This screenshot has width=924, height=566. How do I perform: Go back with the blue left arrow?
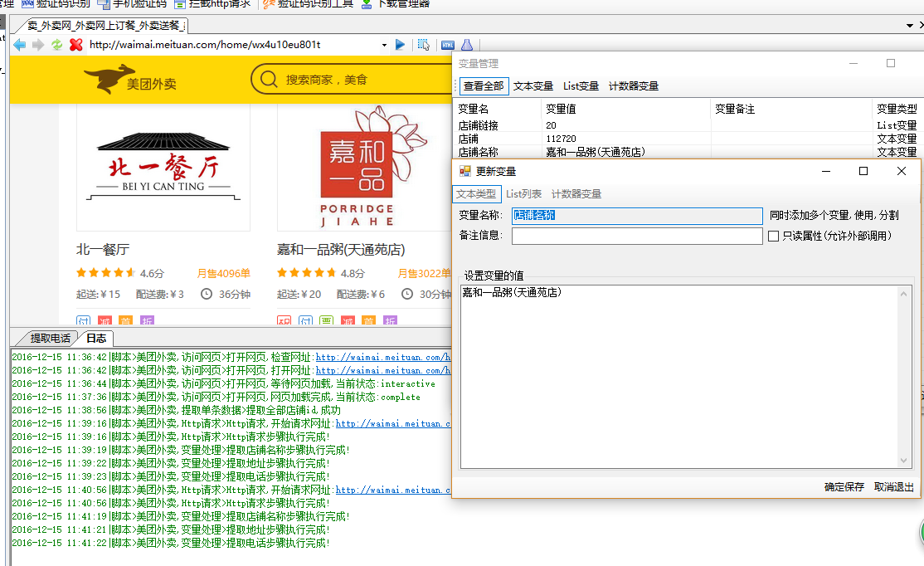(19, 45)
